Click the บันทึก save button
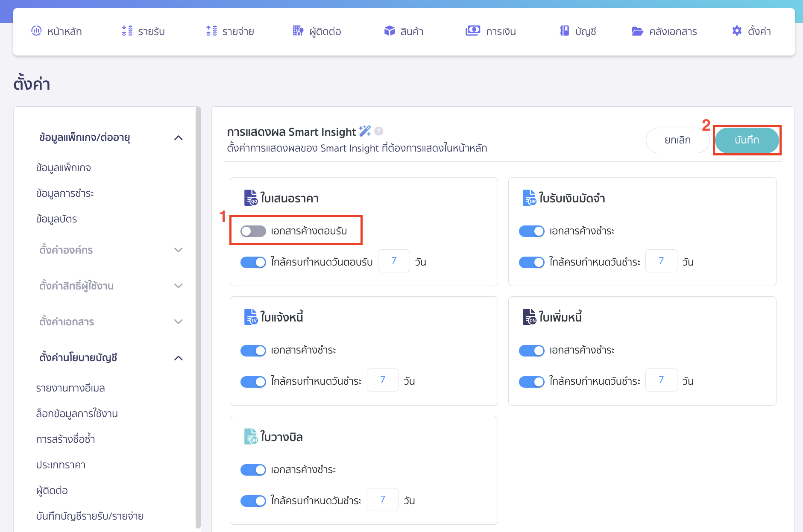Image resolution: width=803 pixels, height=532 pixels. (747, 140)
